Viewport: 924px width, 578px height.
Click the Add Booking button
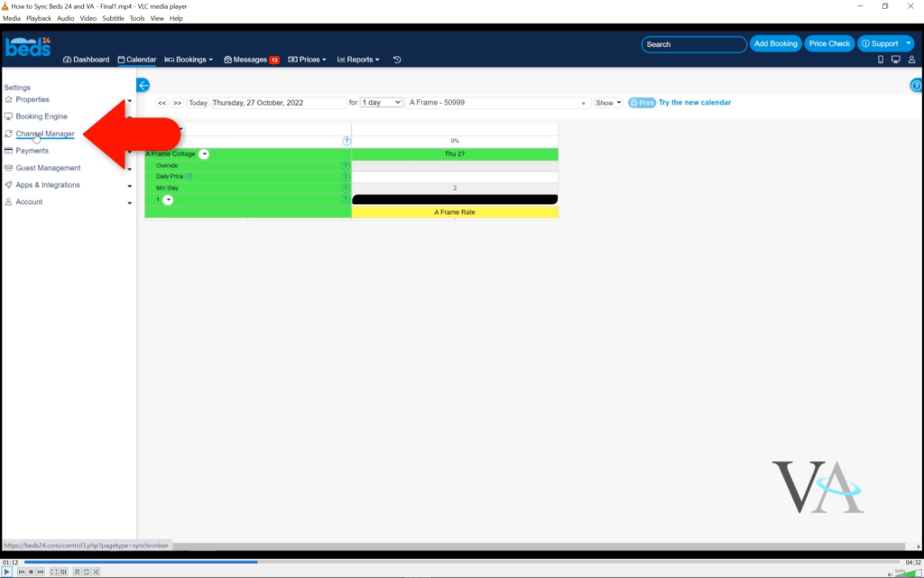coord(776,43)
